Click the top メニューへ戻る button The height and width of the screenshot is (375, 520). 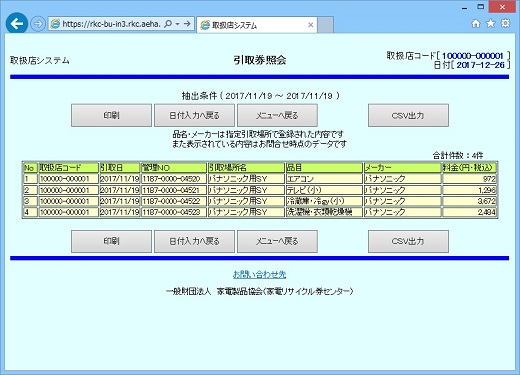point(277,115)
